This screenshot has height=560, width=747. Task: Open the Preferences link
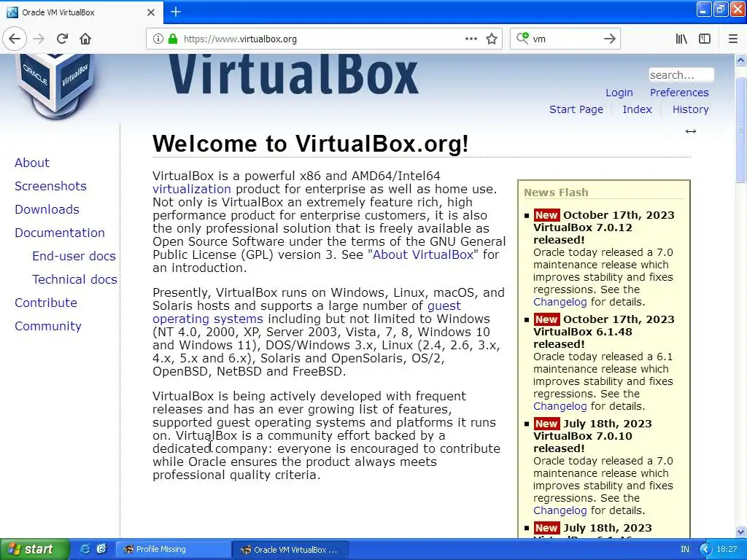pyautogui.click(x=679, y=93)
